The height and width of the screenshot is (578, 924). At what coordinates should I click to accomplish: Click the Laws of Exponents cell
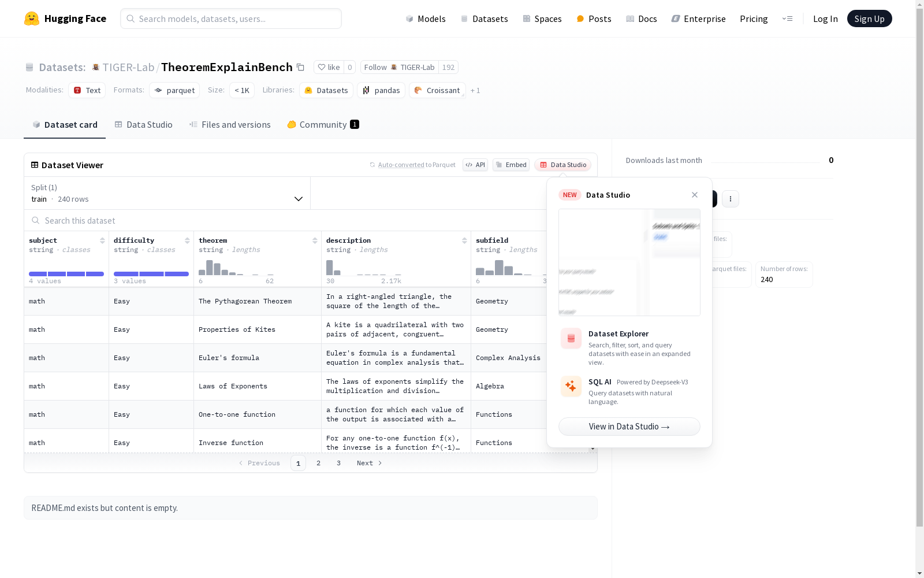(x=258, y=386)
